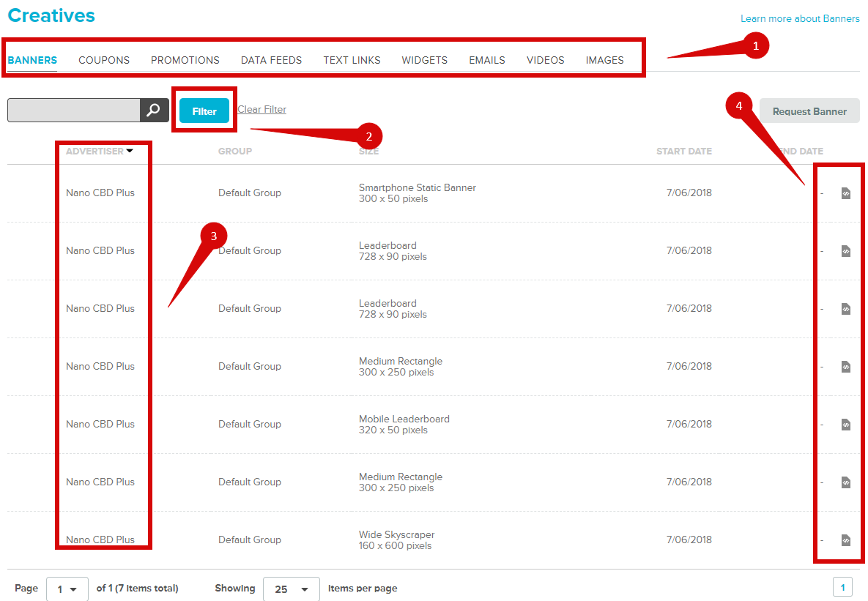This screenshot has width=868, height=601.
Task: Open the Data Feeds tab
Action: pos(271,60)
